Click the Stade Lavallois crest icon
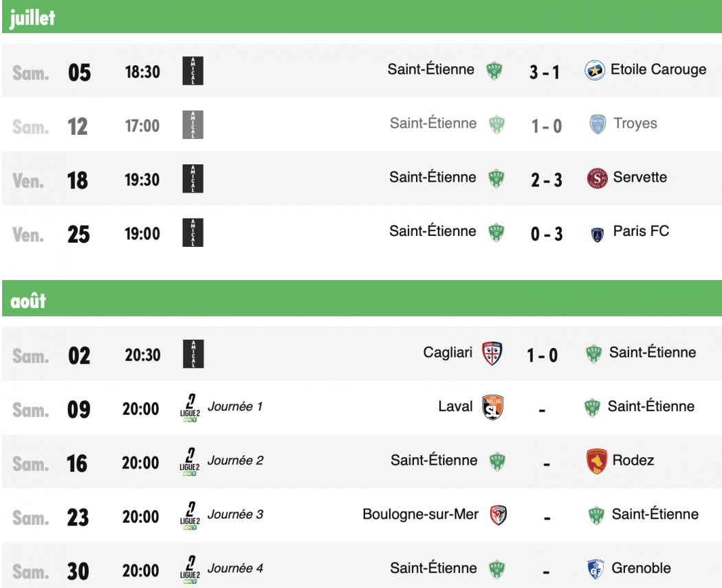Image resolution: width=722 pixels, height=588 pixels. coord(492,408)
